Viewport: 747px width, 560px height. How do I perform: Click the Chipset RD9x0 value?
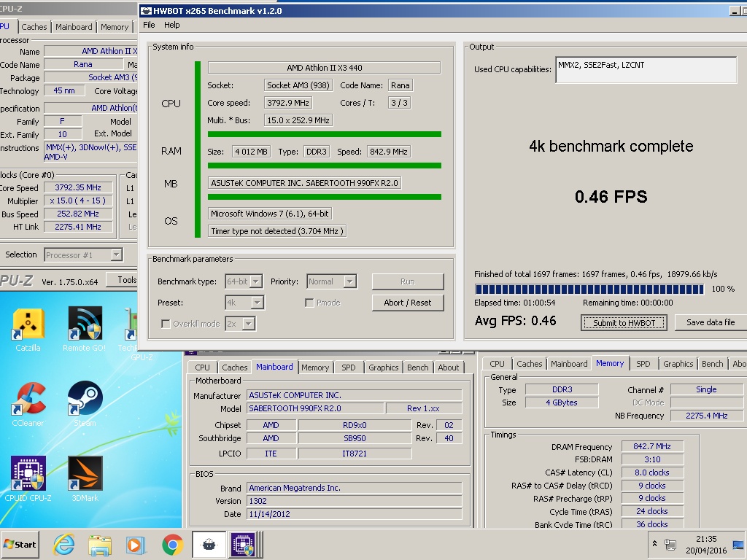[355, 425]
